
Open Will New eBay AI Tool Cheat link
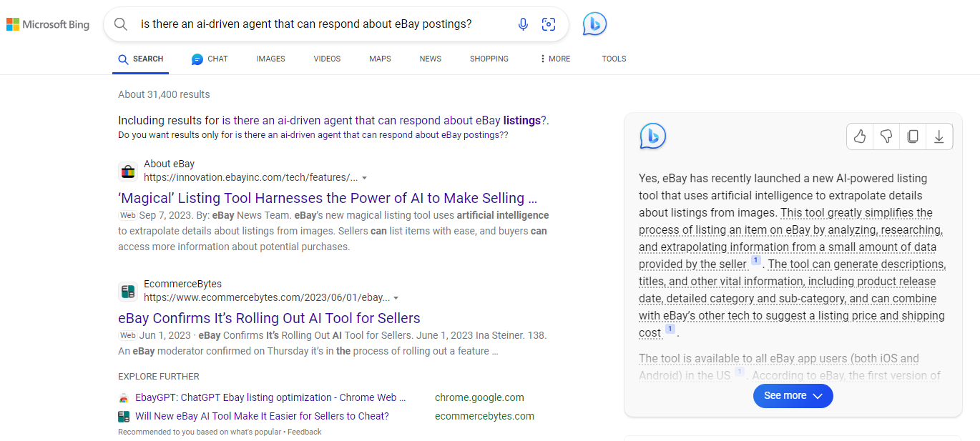(262, 416)
